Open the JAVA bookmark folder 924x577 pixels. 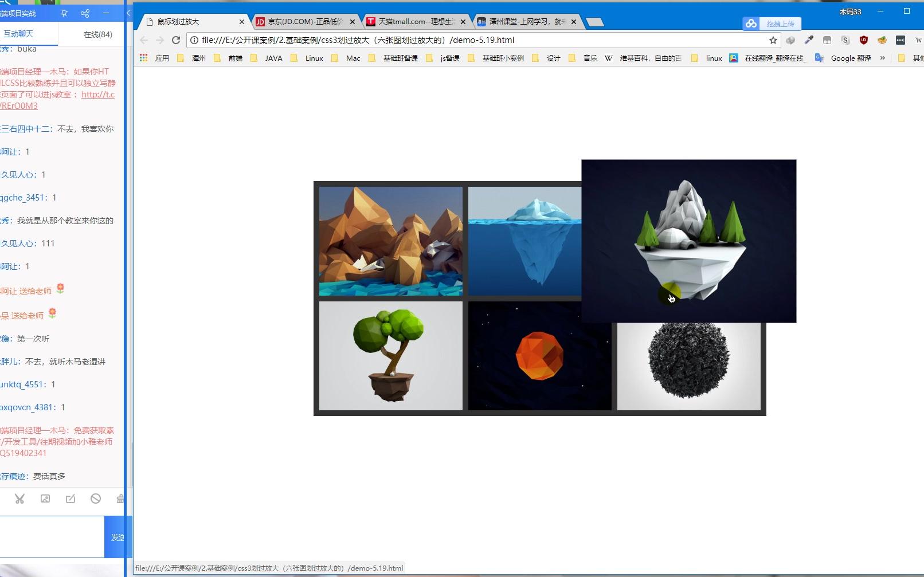[267, 58]
